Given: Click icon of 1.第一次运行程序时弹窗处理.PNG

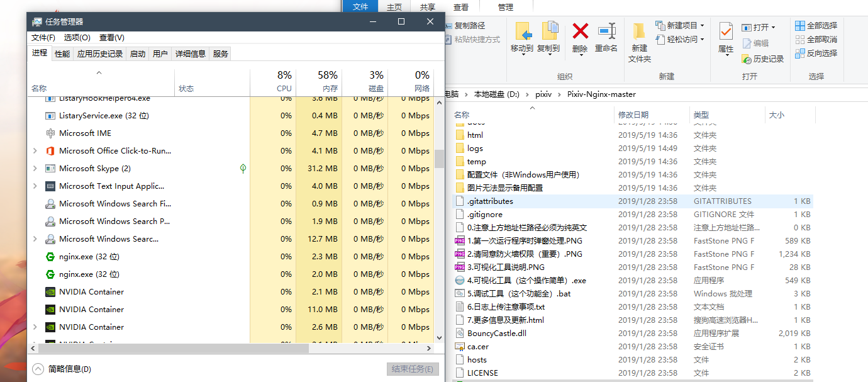Looking at the screenshot, I should click(459, 241).
